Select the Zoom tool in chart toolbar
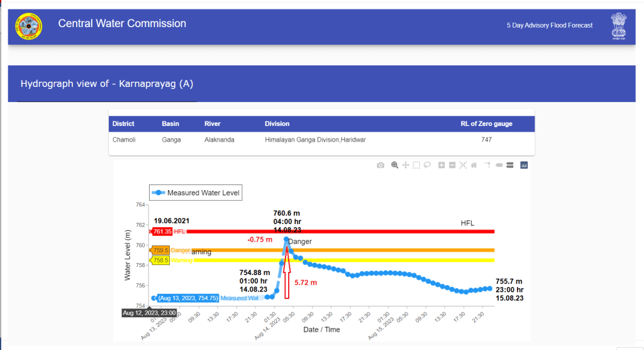This screenshot has height=350, width=644. [x=395, y=165]
